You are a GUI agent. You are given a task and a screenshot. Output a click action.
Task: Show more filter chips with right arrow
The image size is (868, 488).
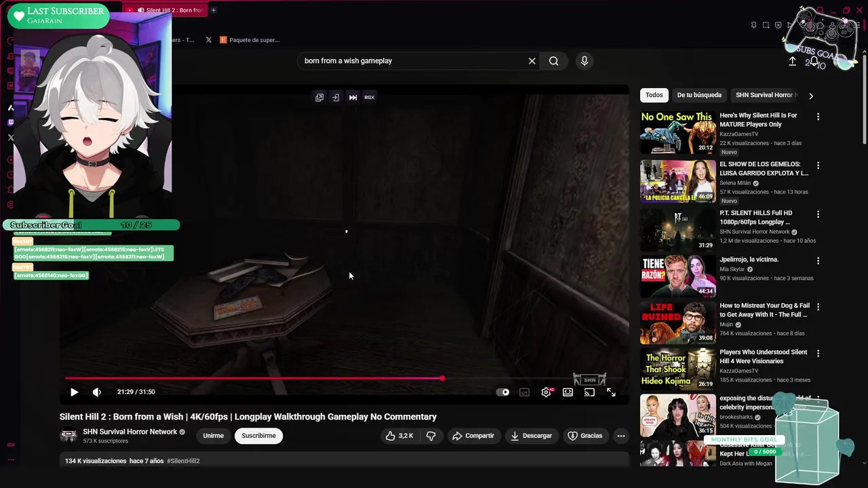811,96
